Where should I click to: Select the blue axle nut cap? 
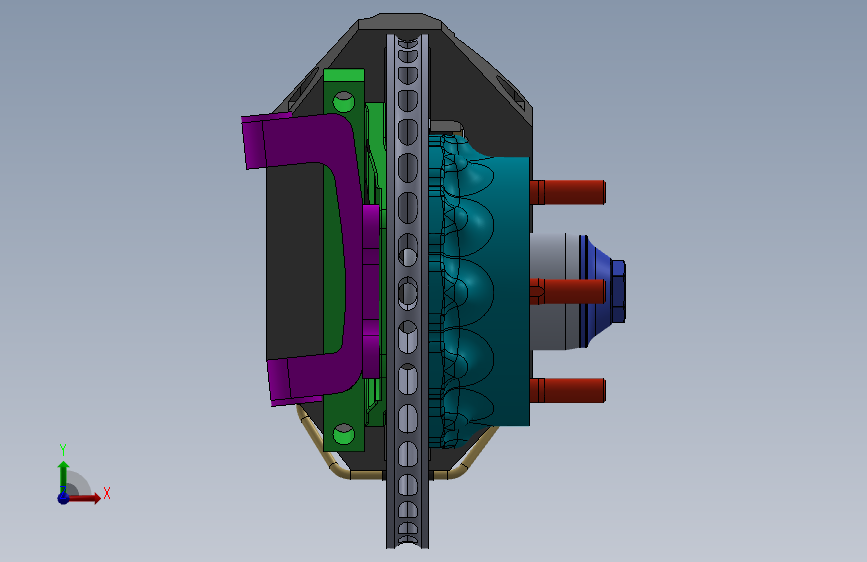pyautogui.click(x=603, y=292)
